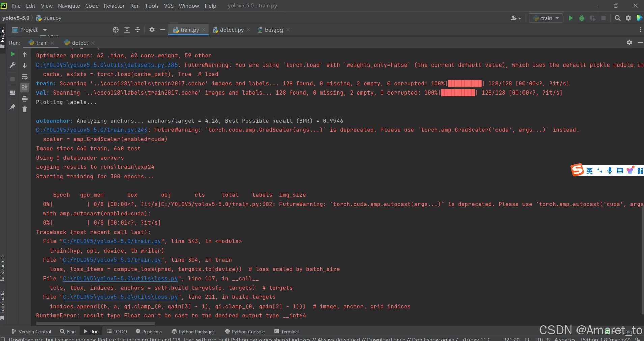644x341 pixels.
Task: Open the TODO tool window
Action: [117, 332]
